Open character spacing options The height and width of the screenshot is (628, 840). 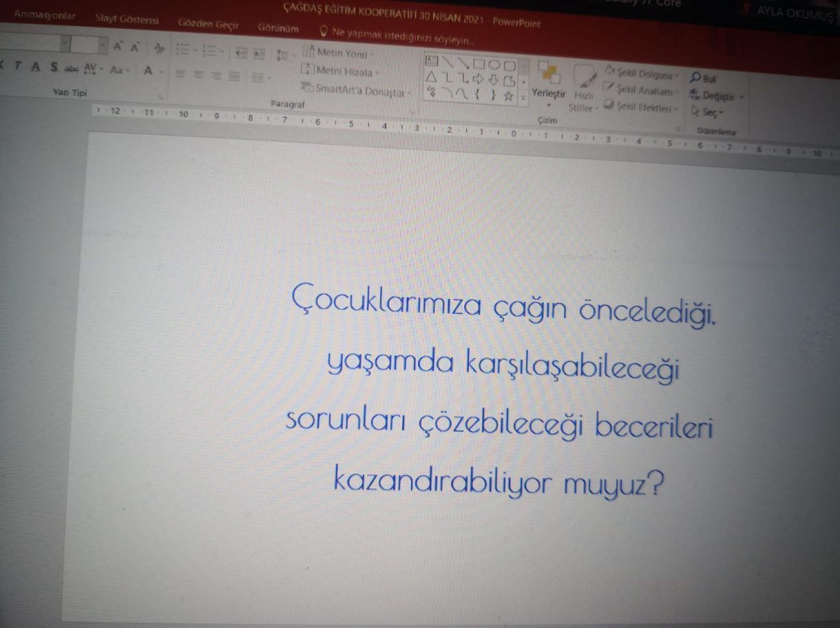point(93,70)
